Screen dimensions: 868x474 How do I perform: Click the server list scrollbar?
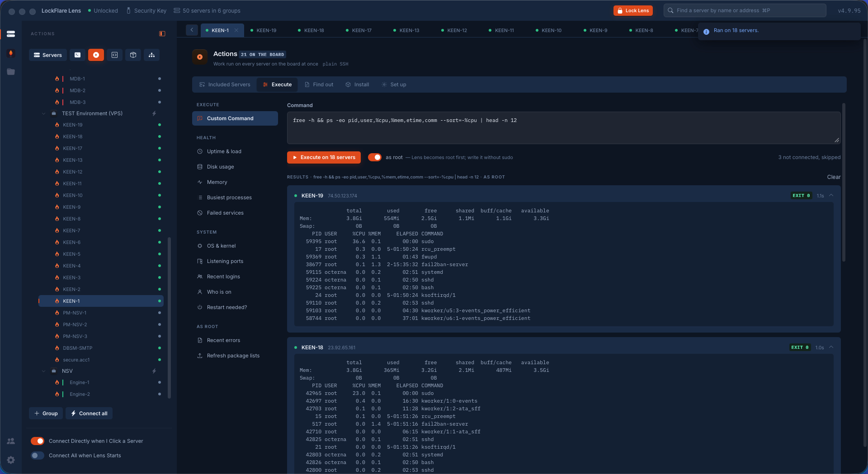pyautogui.click(x=170, y=318)
